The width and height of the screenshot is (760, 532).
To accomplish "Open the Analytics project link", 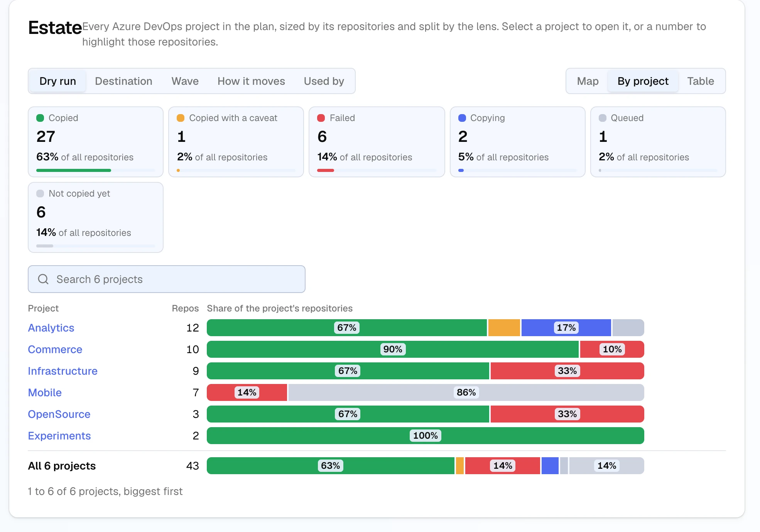I will coord(51,328).
